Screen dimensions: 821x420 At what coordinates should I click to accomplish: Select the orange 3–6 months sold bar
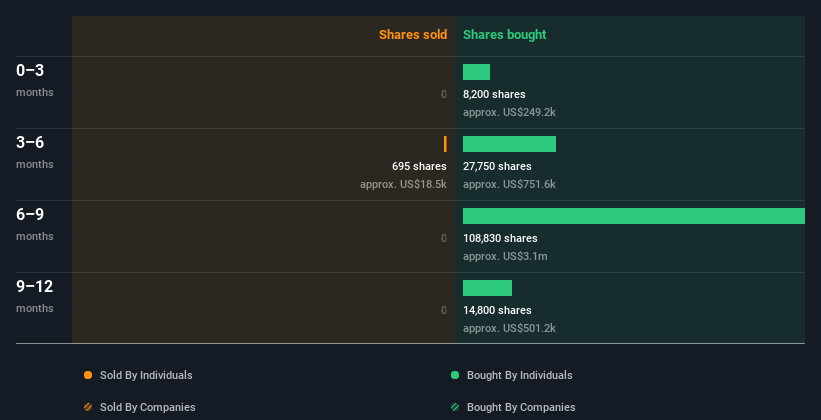coord(445,144)
